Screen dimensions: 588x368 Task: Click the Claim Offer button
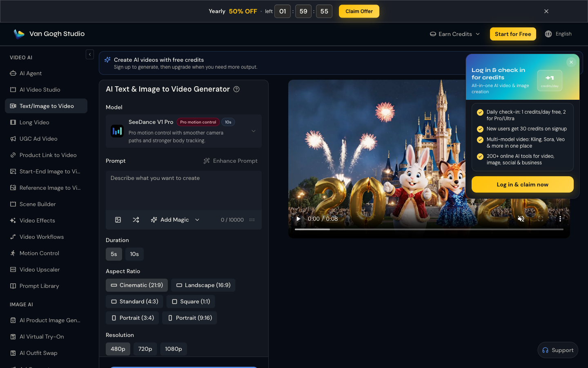tap(359, 11)
